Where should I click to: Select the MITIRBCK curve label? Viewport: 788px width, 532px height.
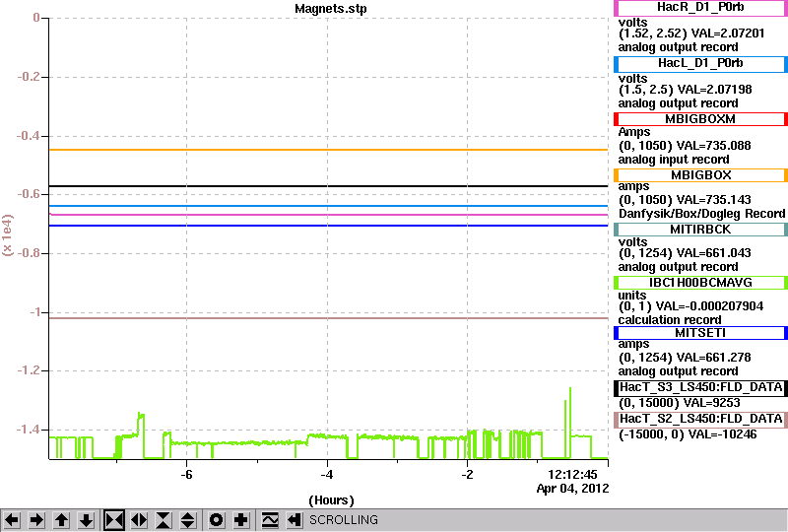(700, 230)
